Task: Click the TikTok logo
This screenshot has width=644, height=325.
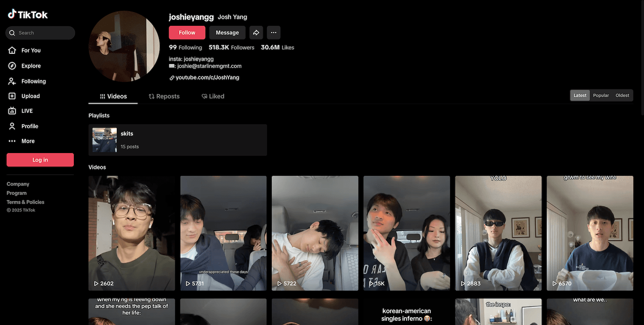Action: coord(28,15)
